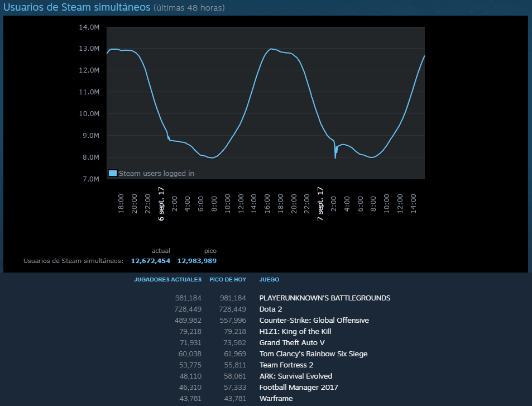
Task: Open PLAYERUNKNOWN'S BATTLEGROUNDS game link
Action: coord(324,298)
